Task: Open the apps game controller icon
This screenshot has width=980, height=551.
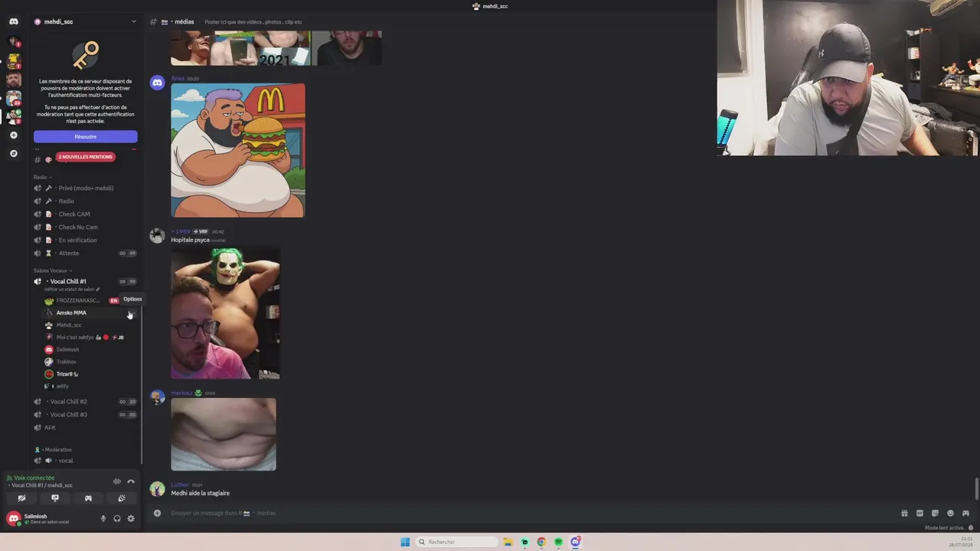Action: click(965, 514)
